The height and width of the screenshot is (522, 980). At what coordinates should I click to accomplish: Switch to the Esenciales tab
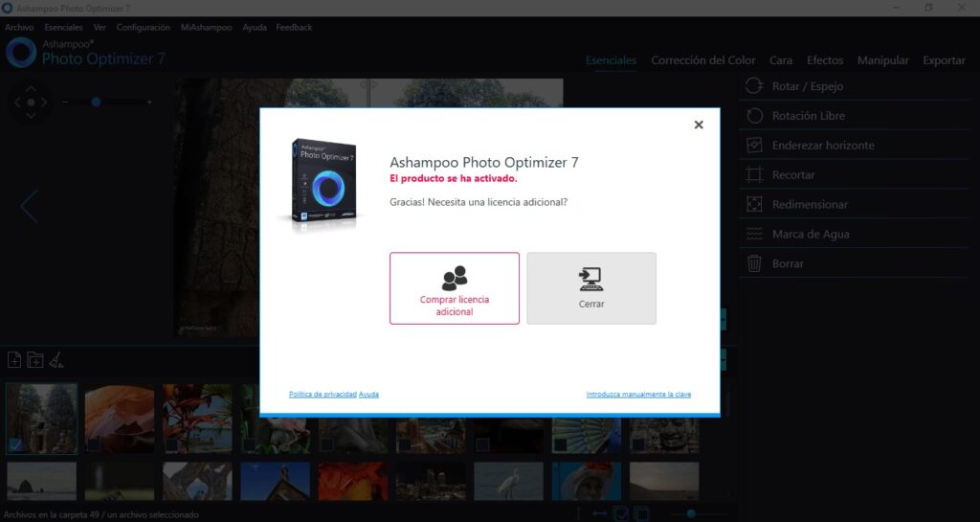point(611,60)
